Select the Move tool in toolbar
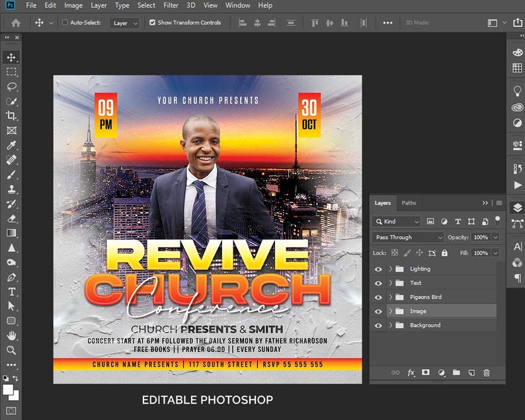525x420 pixels. [x=11, y=58]
